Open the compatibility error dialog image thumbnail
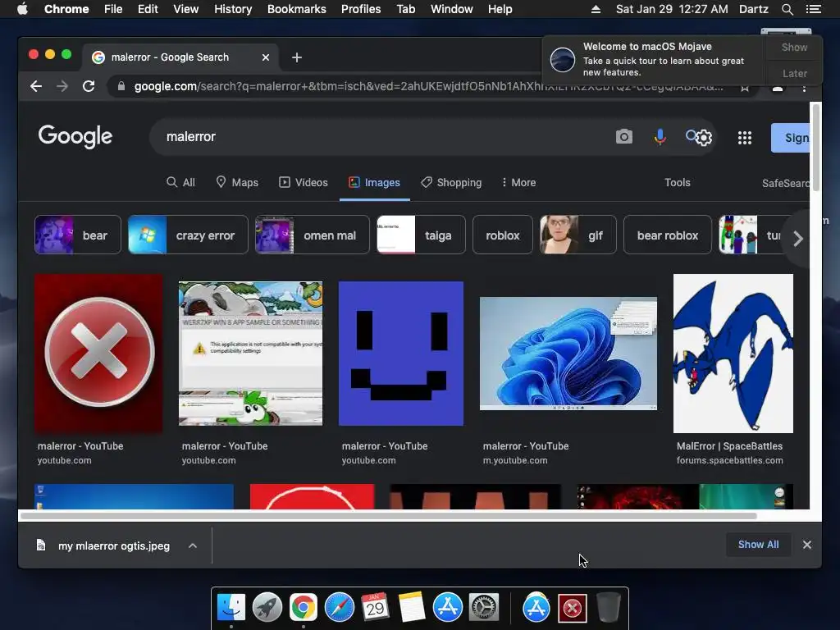The image size is (840, 630). coord(251,354)
